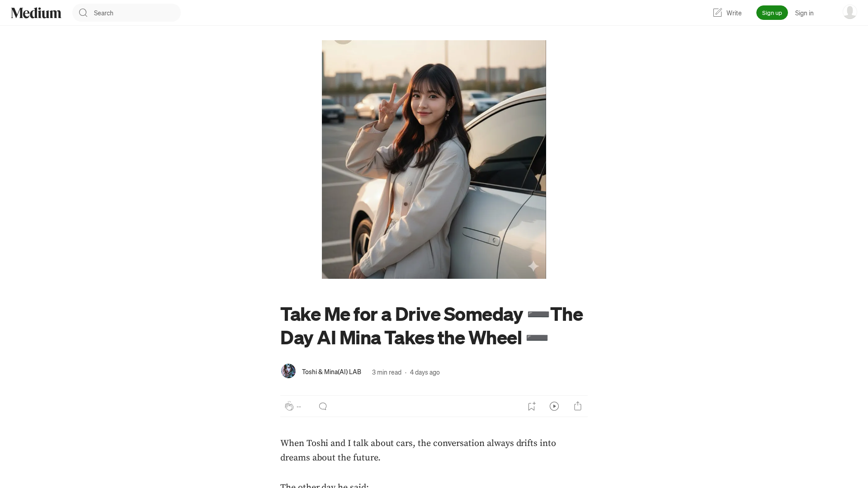
Task: Open the profile avatar menu
Action: click(x=850, y=12)
